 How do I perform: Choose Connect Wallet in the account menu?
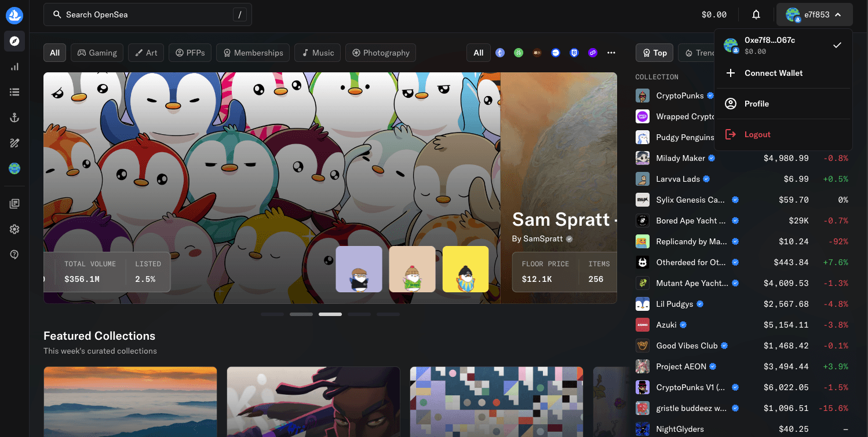point(773,73)
